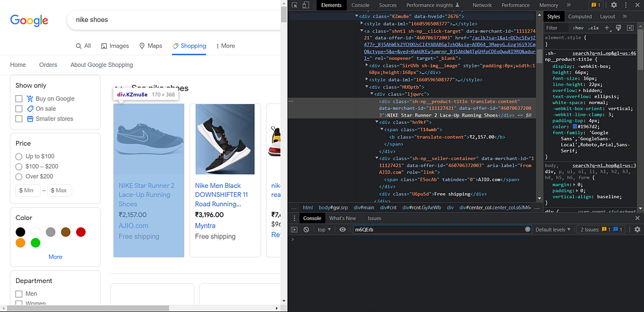Show the console sidebar icon

294,230
